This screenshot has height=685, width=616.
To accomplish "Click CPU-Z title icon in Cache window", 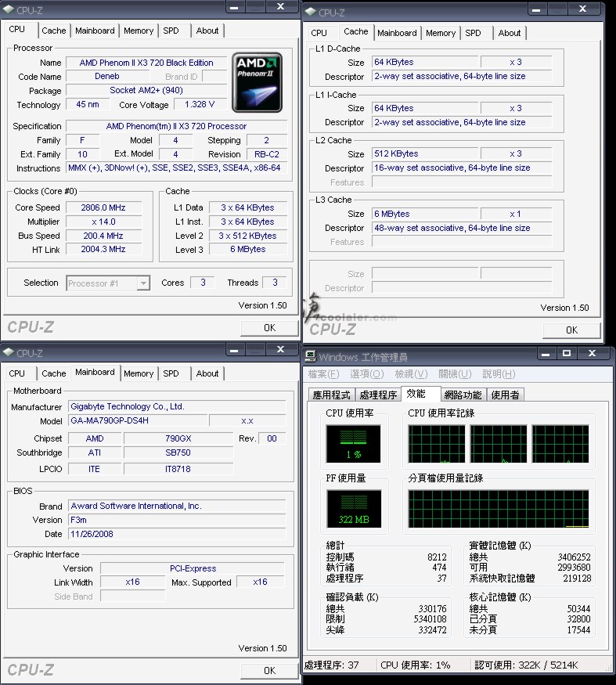I will coord(311,12).
